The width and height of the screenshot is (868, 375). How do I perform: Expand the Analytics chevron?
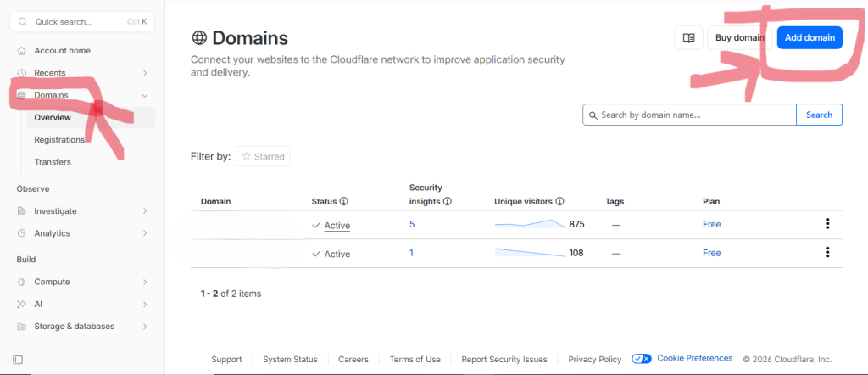tap(145, 233)
